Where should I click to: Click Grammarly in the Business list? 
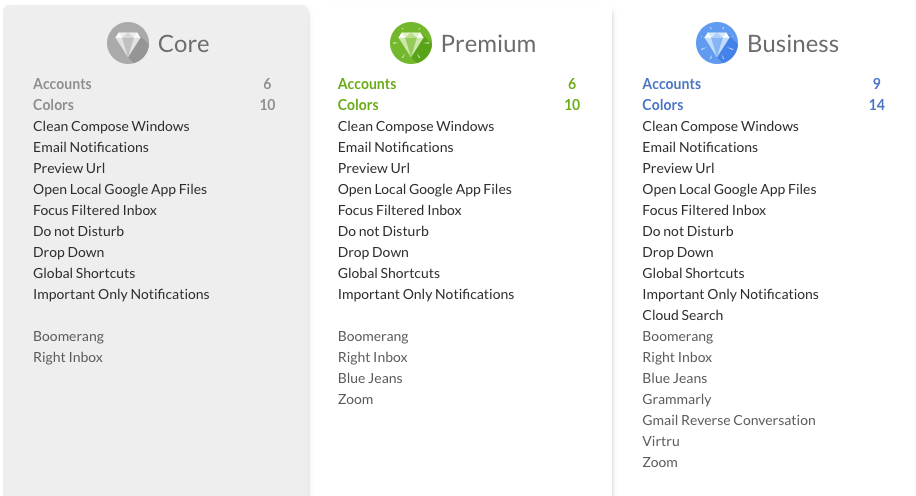pyautogui.click(x=677, y=399)
